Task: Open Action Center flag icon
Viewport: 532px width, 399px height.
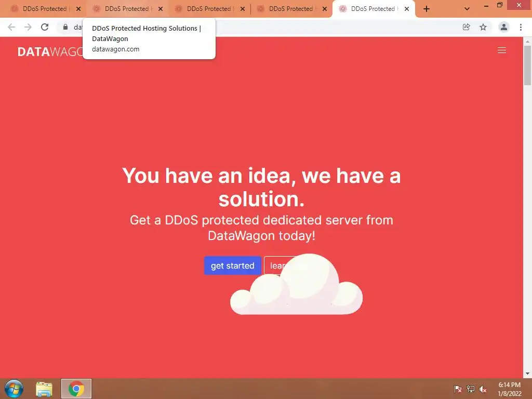Action: click(458, 389)
